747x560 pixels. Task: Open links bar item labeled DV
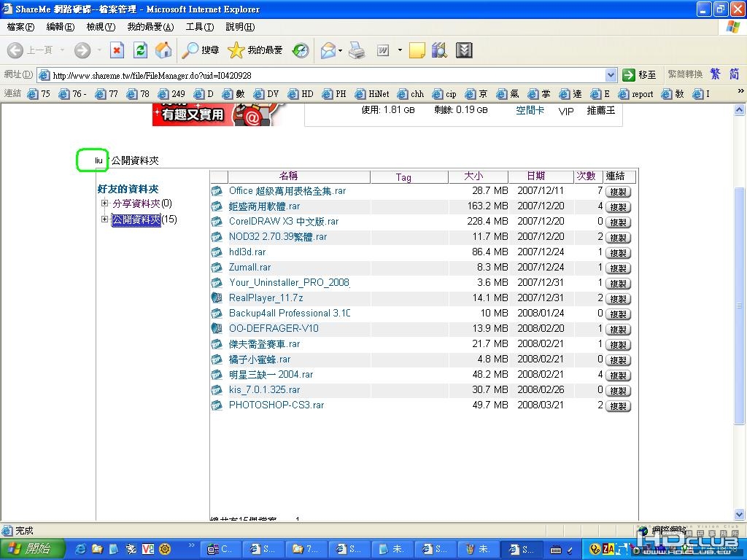click(266, 94)
